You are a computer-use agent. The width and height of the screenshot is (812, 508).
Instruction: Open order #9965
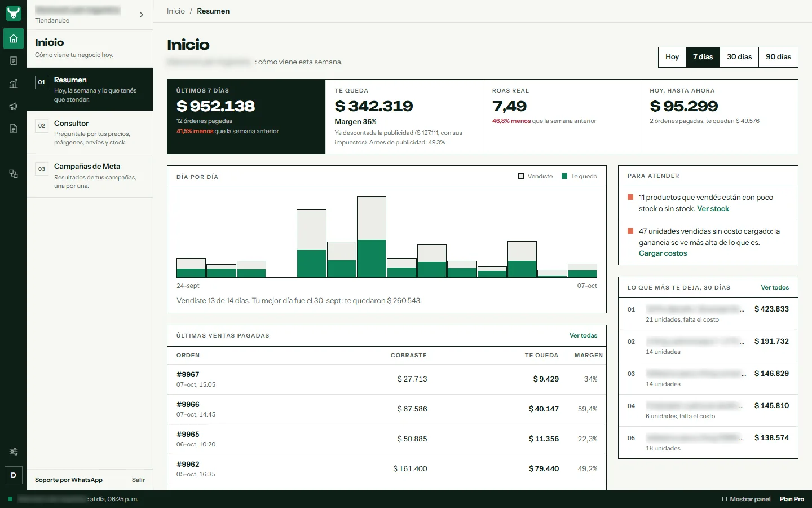387,439
